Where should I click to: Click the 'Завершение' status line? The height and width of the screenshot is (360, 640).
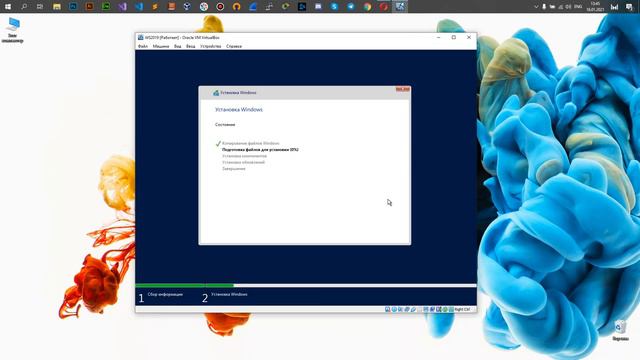click(x=233, y=169)
